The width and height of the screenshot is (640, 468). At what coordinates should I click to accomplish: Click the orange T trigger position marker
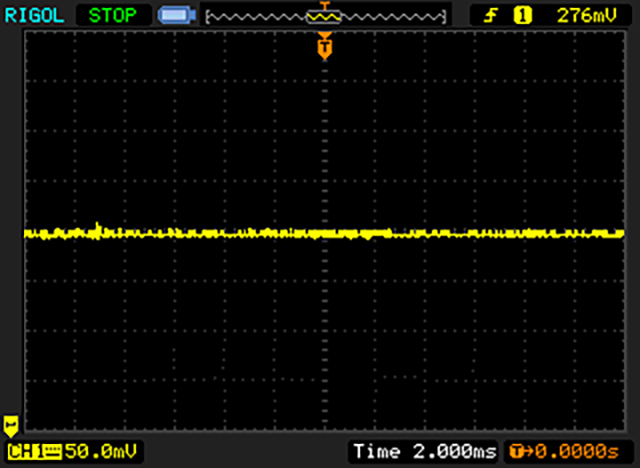pos(325,49)
